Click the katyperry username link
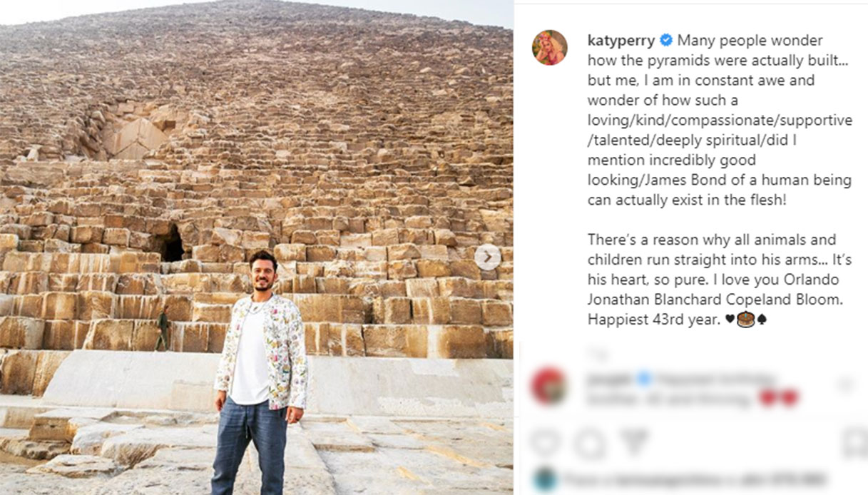The image size is (868, 495). (x=621, y=40)
